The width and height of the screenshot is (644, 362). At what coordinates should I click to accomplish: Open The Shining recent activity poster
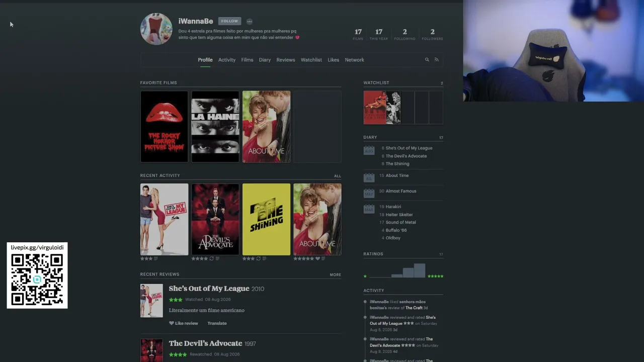pyautogui.click(x=267, y=219)
